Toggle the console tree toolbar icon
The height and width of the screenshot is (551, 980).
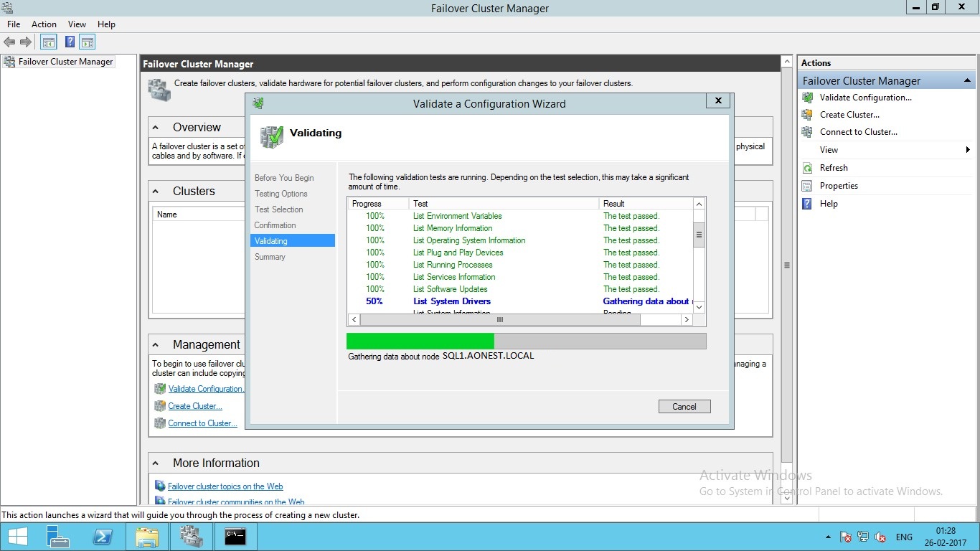tap(49, 42)
